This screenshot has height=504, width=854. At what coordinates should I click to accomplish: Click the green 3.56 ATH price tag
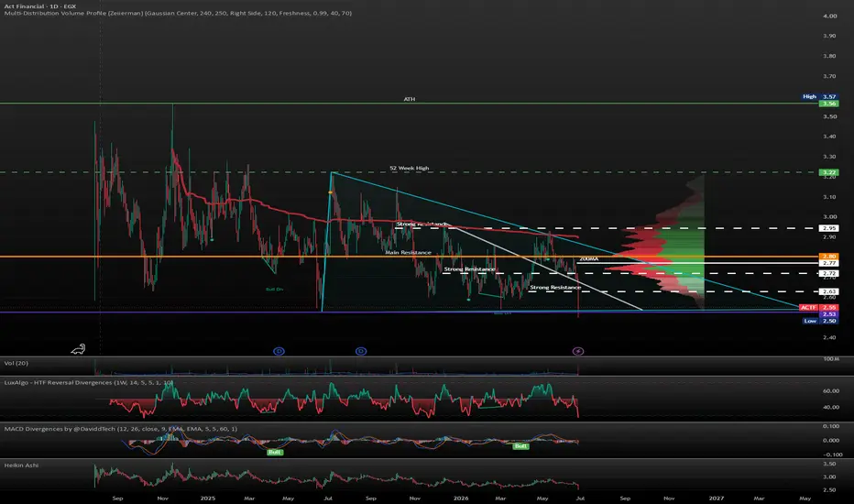(829, 103)
